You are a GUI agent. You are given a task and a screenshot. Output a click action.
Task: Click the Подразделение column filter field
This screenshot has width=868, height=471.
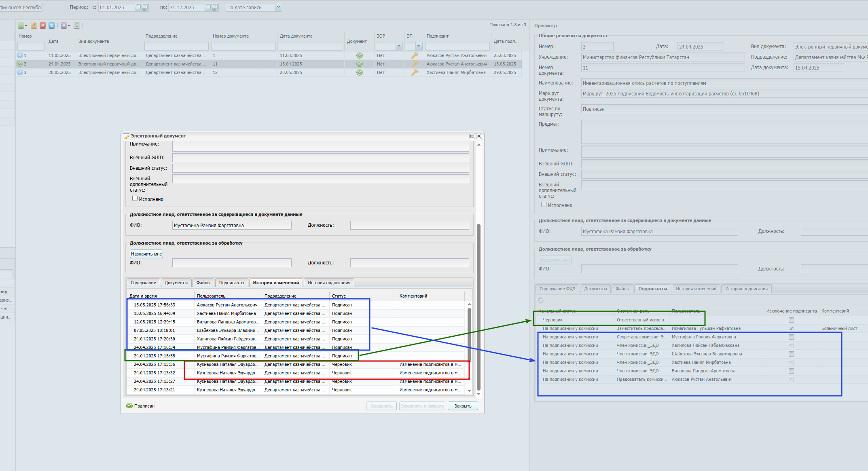tap(176, 46)
